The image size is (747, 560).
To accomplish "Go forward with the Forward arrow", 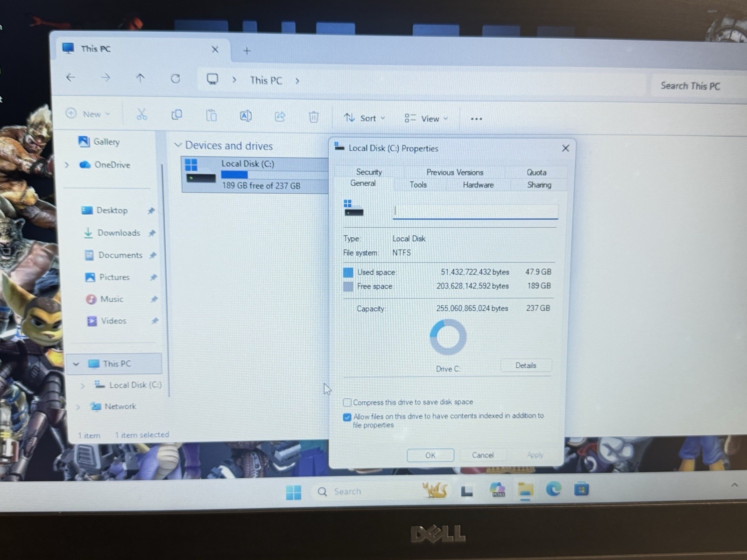I will coord(106,78).
